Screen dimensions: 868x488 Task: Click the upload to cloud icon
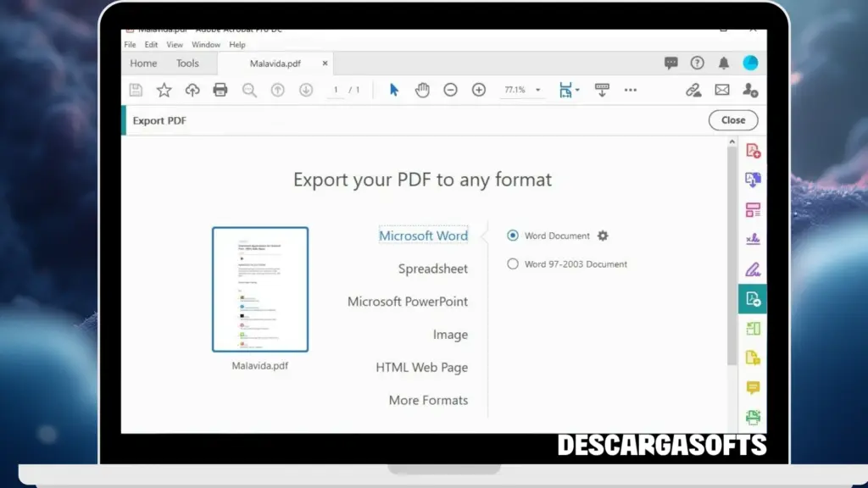(x=192, y=90)
